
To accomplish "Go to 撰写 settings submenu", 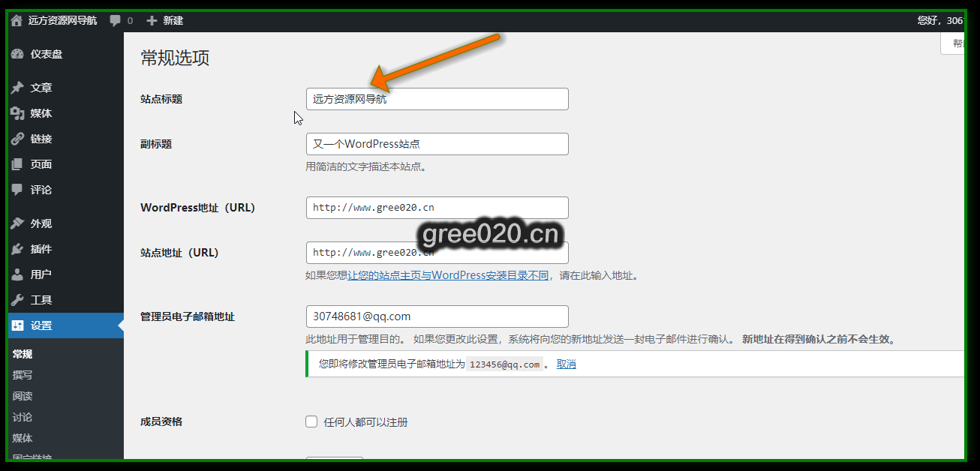I will click(x=23, y=375).
